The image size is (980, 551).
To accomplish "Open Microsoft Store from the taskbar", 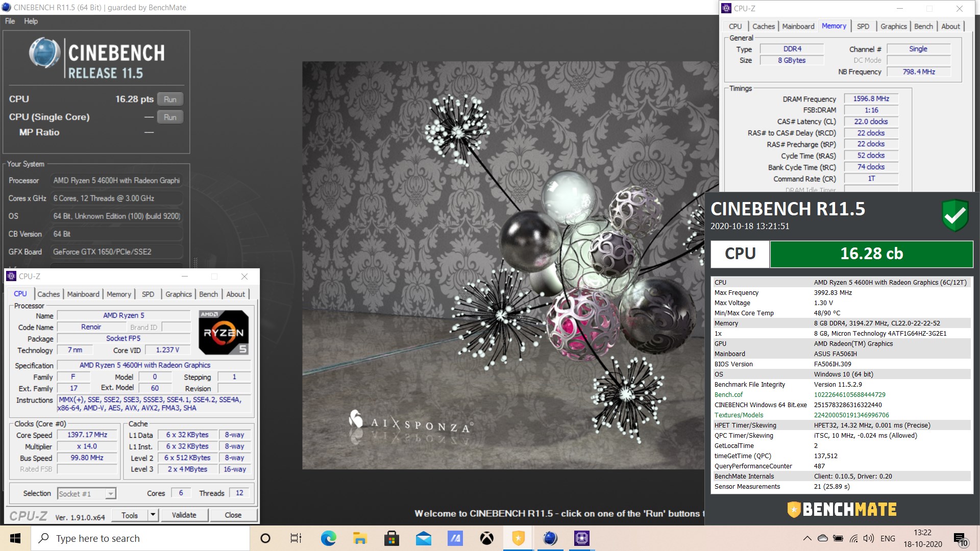I will [x=391, y=538].
